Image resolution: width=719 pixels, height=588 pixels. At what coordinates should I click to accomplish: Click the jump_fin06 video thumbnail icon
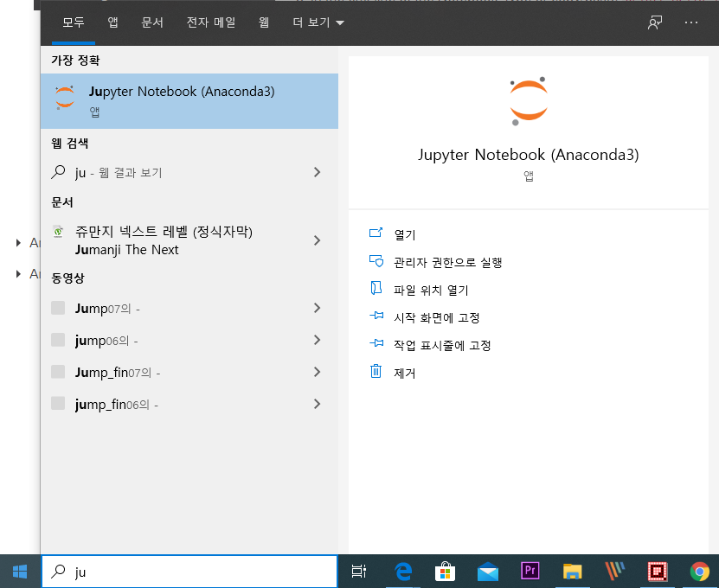(58, 404)
